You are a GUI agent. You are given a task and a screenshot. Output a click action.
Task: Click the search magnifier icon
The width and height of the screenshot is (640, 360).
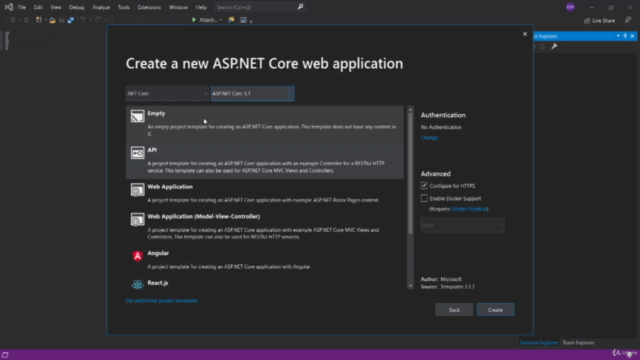point(300,7)
